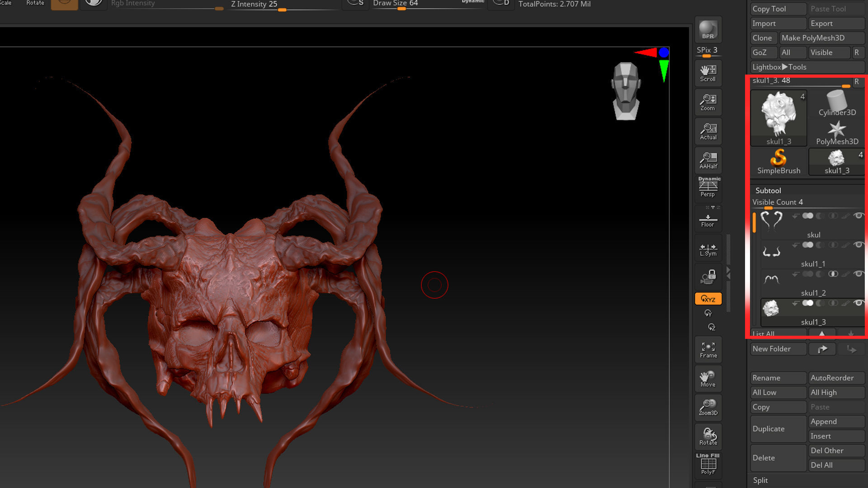The width and height of the screenshot is (868, 488).
Task: Select the Scroll canvas tool
Action: [x=708, y=73]
